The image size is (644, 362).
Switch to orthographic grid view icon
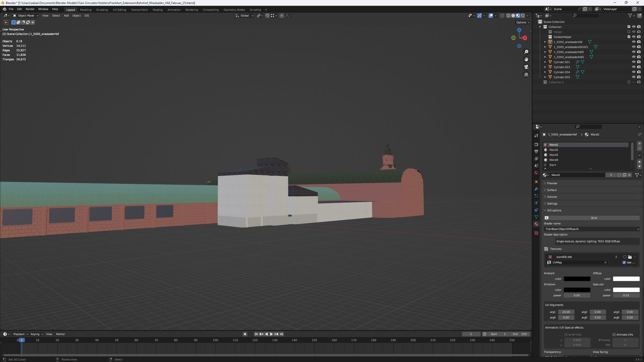(x=526, y=74)
